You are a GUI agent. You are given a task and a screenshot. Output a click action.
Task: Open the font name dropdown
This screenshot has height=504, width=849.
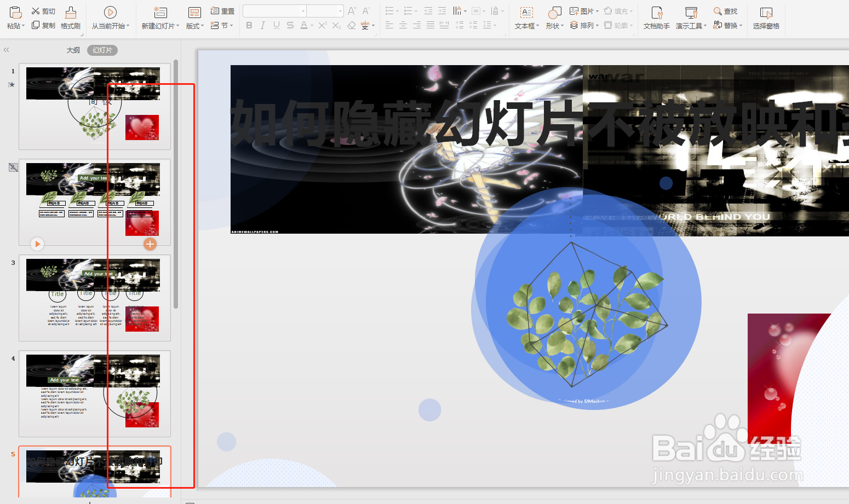(303, 11)
